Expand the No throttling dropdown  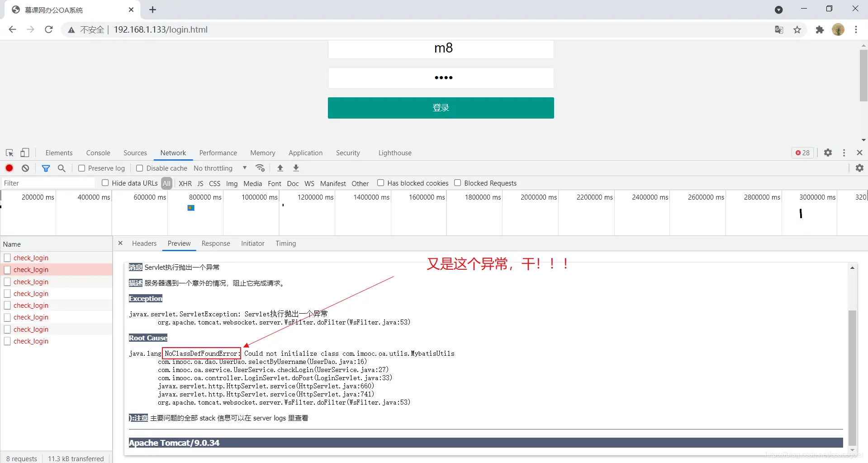click(x=220, y=168)
